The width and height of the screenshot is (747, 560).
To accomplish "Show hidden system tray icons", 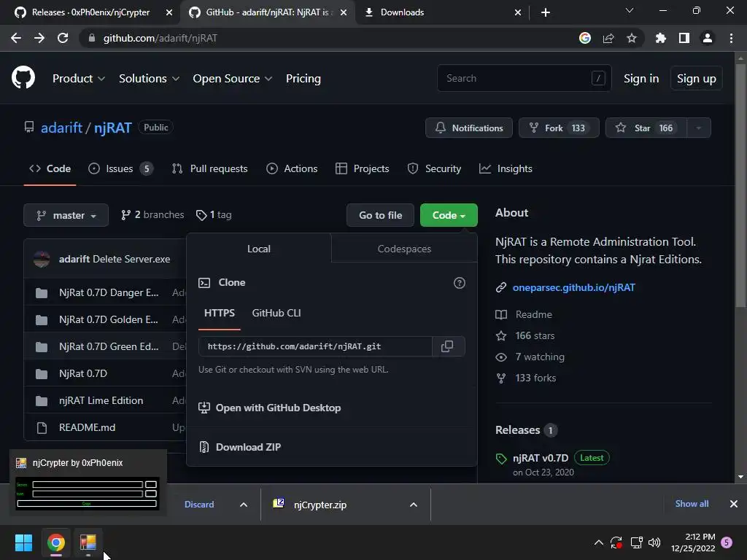I will (x=599, y=542).
